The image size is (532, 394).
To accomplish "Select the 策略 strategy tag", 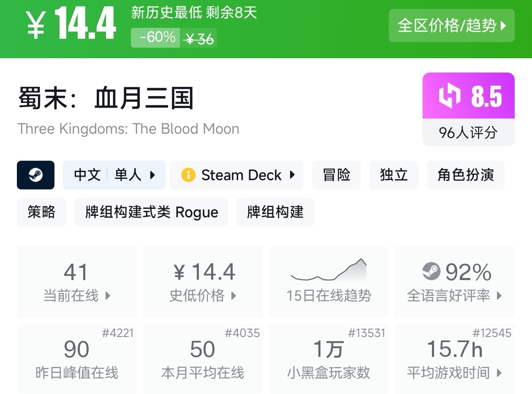I will pos(41,212).
